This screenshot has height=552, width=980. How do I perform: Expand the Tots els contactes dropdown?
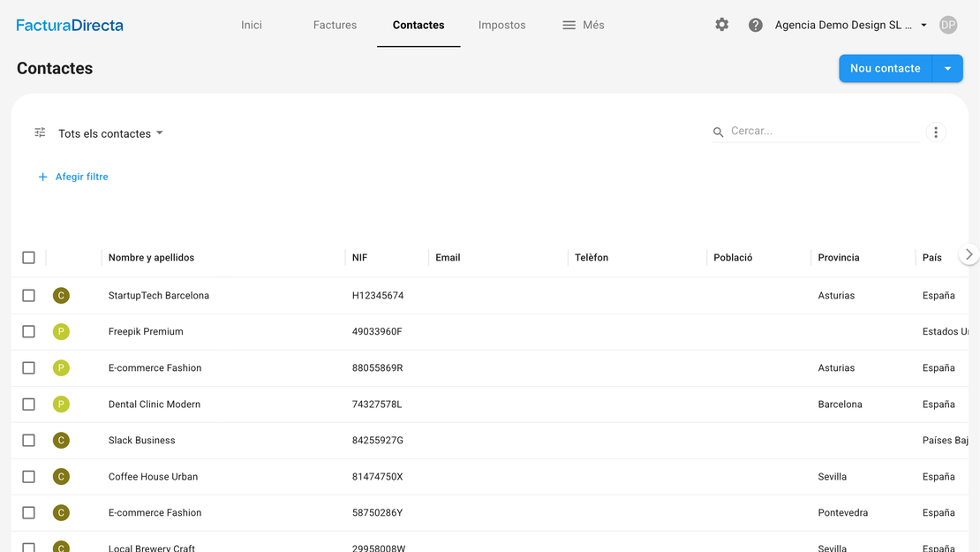click(x=111, y=133)
